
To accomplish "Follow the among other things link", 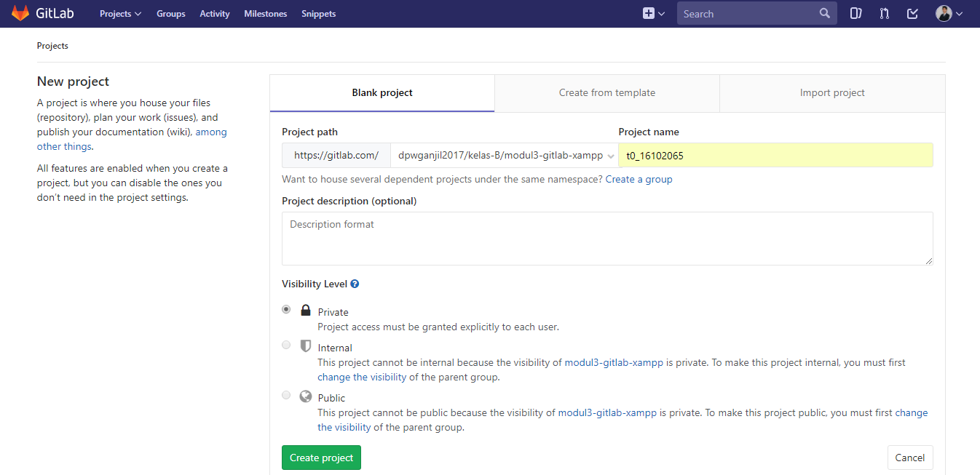I will coord(132,139).
